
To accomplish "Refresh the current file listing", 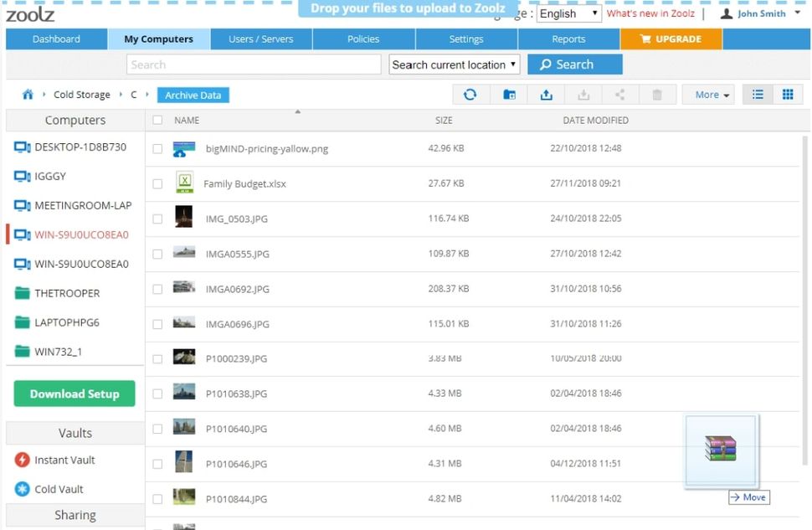I will [x=470, y=94].
